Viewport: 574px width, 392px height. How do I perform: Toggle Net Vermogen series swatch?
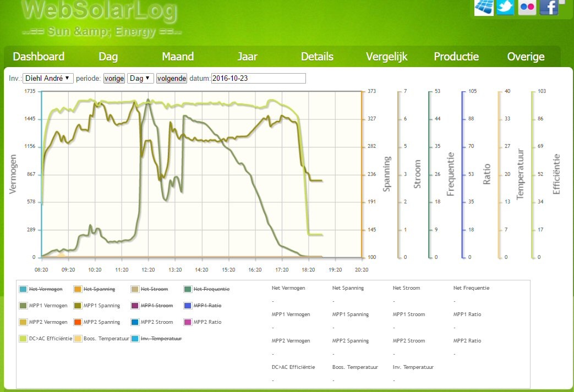click(x=23, y=289)
